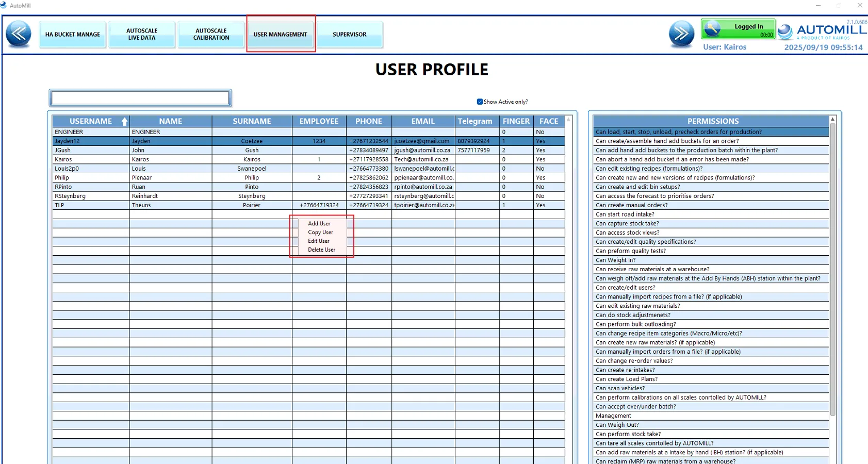Click the user table scroll up arrow
This screenshot has width=868, height=464.
point(569,119)
